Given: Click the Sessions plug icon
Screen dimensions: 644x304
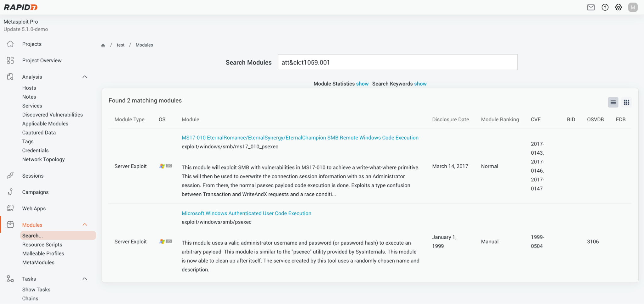Looking at the screenshot, I should 10,176.
